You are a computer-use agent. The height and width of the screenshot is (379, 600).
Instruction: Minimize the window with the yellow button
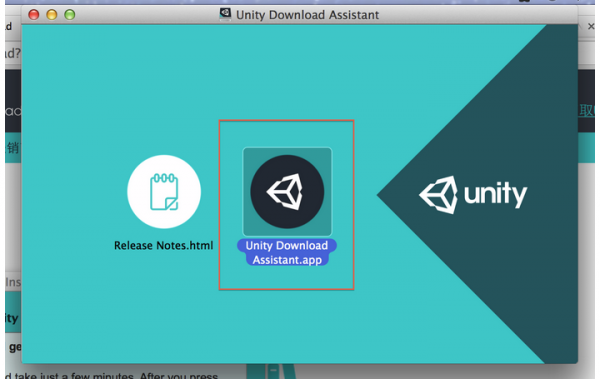(x=52, y=15)
